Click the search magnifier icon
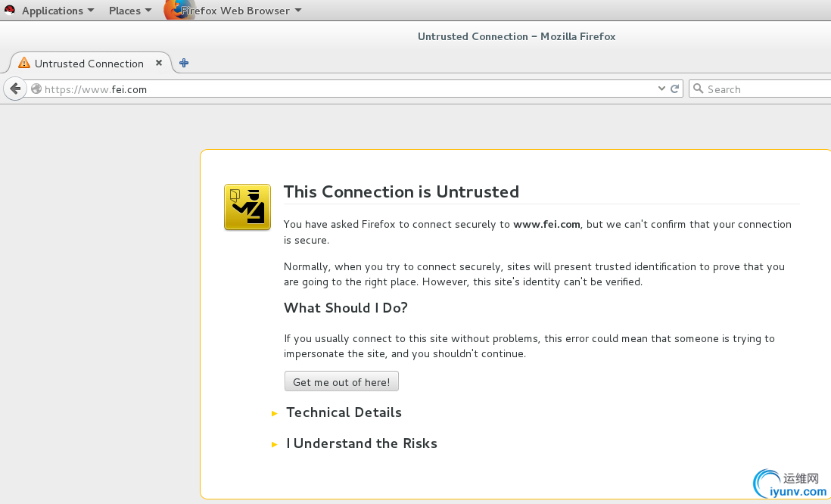This screenshot has width=831, height=504. point(699,89)
